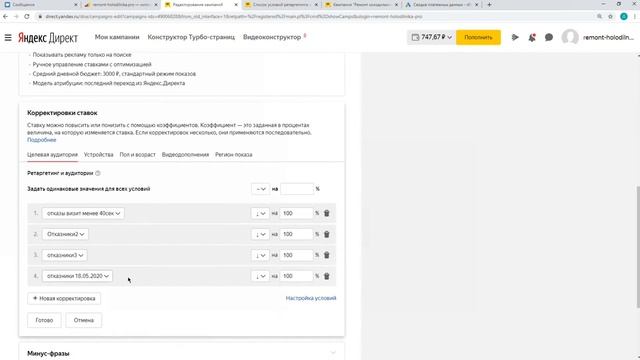Open notifications bell icon
The height and width of the screenshot is (360, 640).
click(x=532, y=38)
